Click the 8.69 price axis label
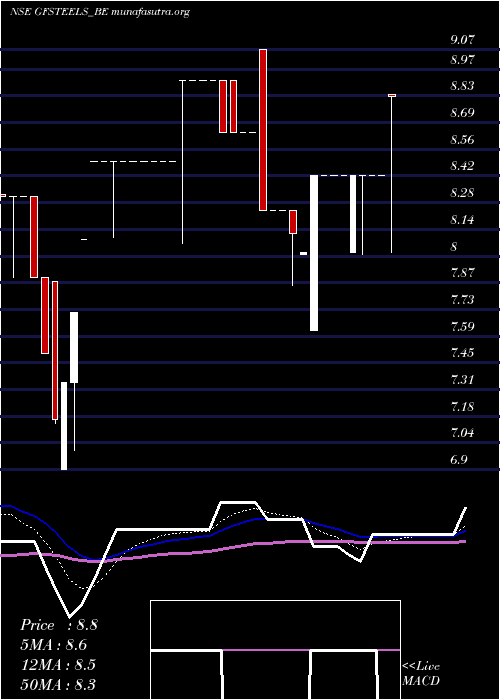500x700 pixels. (x=462, y=112)
